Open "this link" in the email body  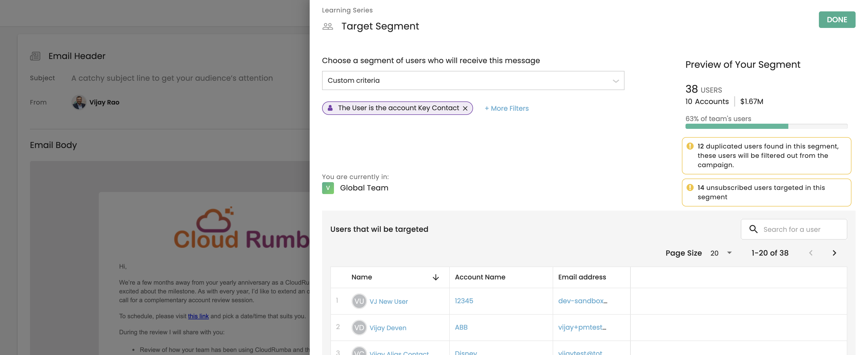coord(198,316)
